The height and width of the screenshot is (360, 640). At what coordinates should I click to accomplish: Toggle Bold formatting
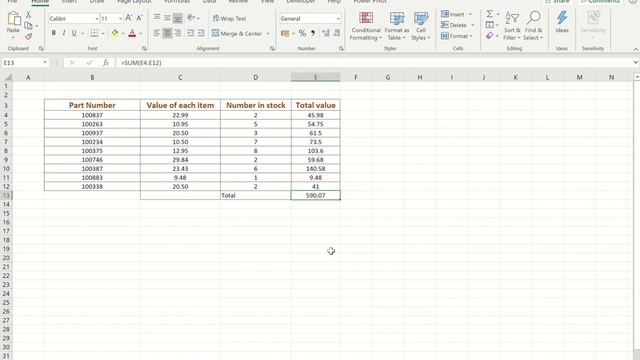pyautogui.click(x=53, y=33)
